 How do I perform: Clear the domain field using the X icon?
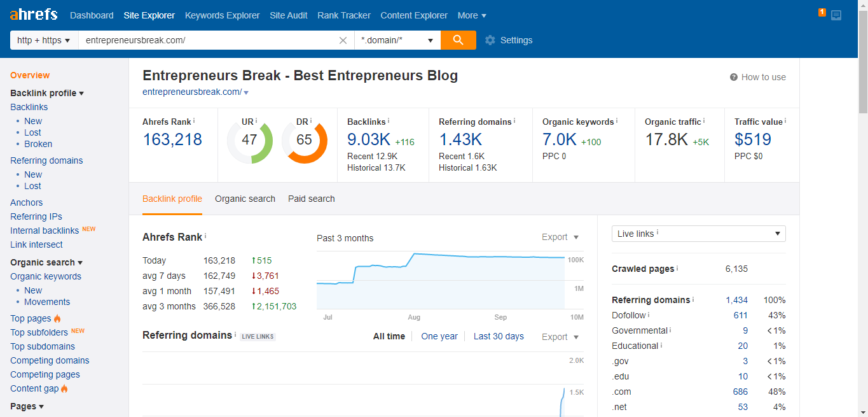pos(343,39)
